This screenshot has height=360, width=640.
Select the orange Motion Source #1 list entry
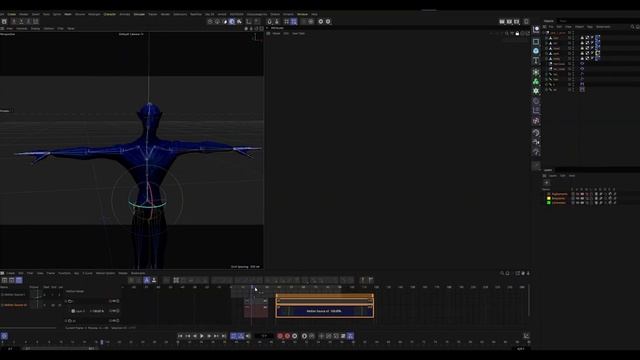point(15,305)
